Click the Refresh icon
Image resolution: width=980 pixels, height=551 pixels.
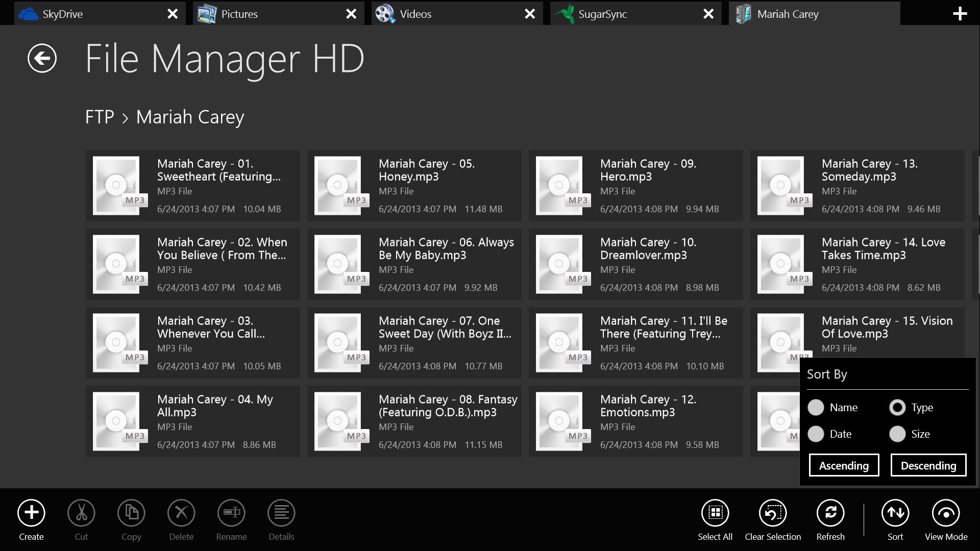[830, 513]
